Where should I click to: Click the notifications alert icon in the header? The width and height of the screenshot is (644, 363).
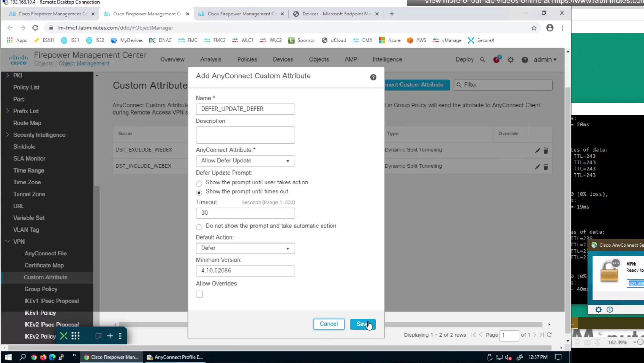point(496,60)
